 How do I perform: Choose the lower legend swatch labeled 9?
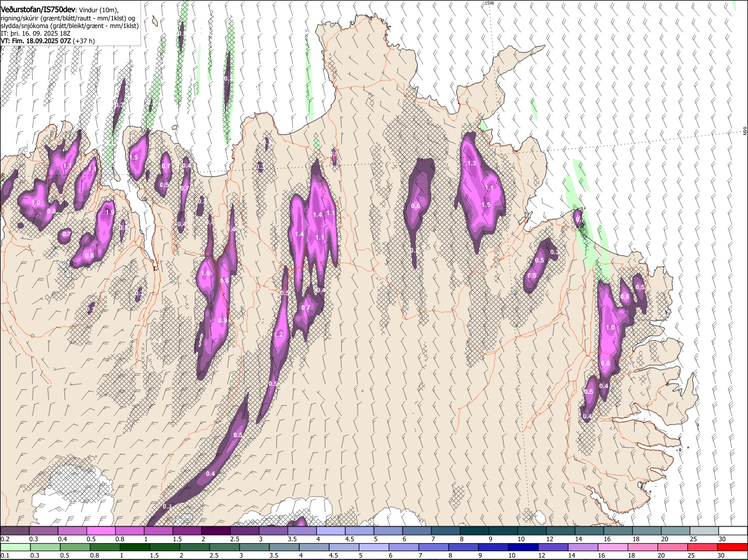[493, 547]
